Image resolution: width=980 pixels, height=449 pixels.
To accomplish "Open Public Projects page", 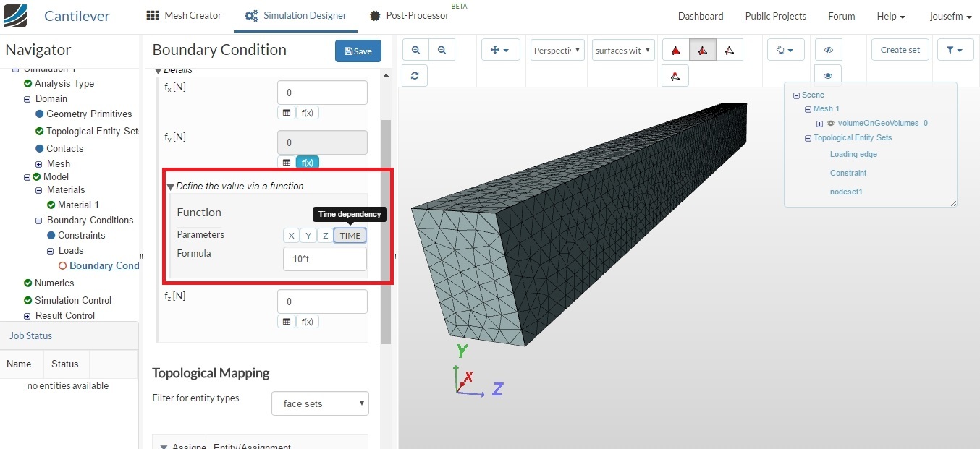I will [x=776, y=16].
